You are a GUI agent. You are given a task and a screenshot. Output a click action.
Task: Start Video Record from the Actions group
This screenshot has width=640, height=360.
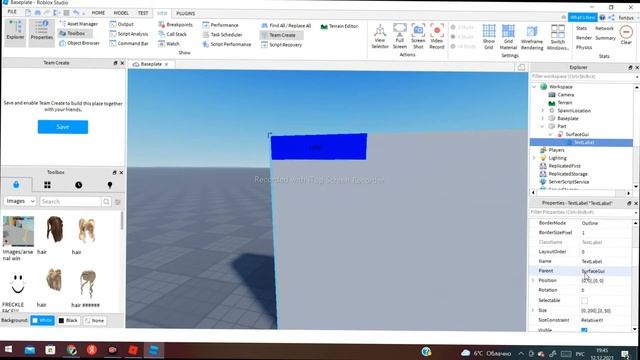click(x=436, y=36)
